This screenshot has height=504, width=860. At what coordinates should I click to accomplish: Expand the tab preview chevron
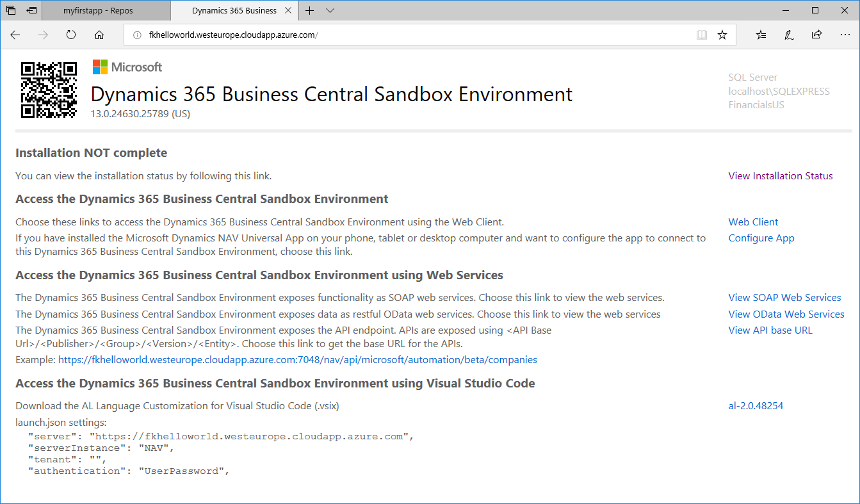pos(330,10)
